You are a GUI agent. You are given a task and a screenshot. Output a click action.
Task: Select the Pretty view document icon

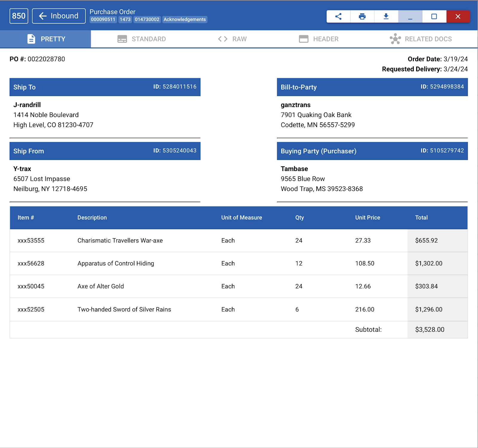pos(31,39)
